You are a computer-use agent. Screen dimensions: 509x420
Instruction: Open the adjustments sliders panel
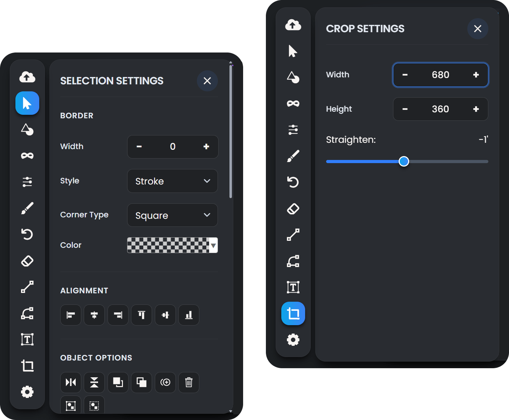[x=27, y=182]
